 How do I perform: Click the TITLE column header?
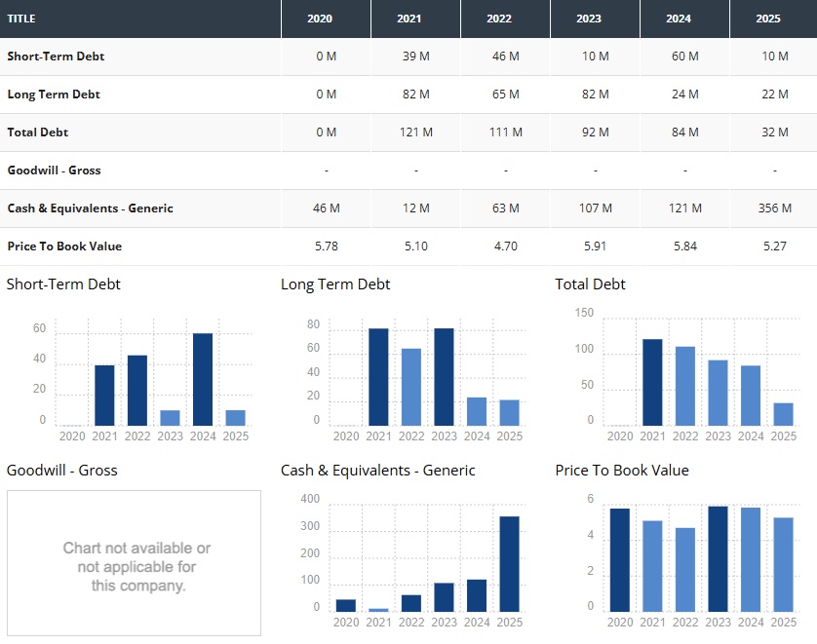(x=21, y=19)
